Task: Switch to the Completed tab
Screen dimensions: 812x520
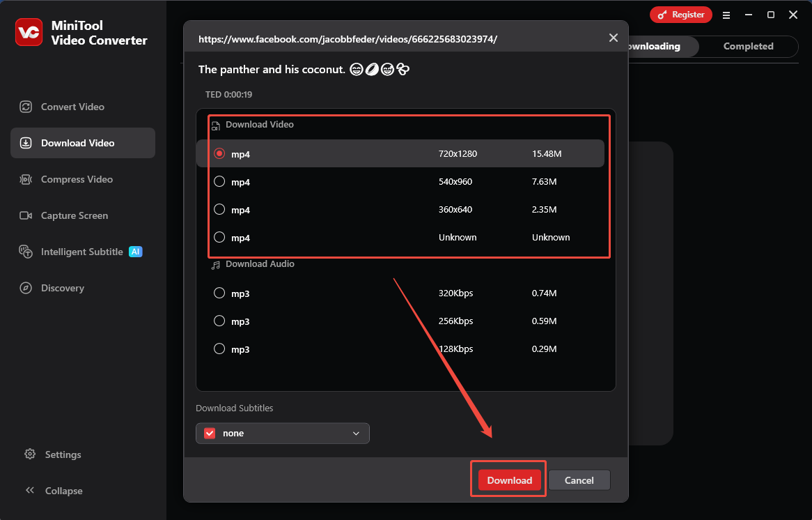Action: point(748,46)
